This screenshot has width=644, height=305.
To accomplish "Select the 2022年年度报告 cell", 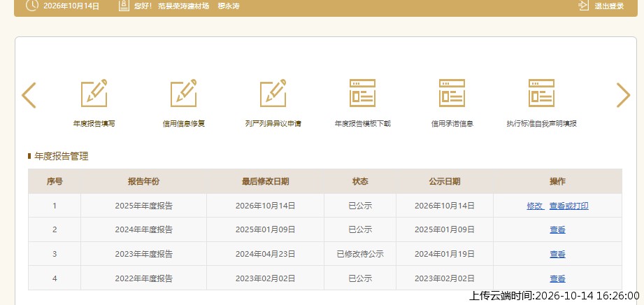I will 144,278.
